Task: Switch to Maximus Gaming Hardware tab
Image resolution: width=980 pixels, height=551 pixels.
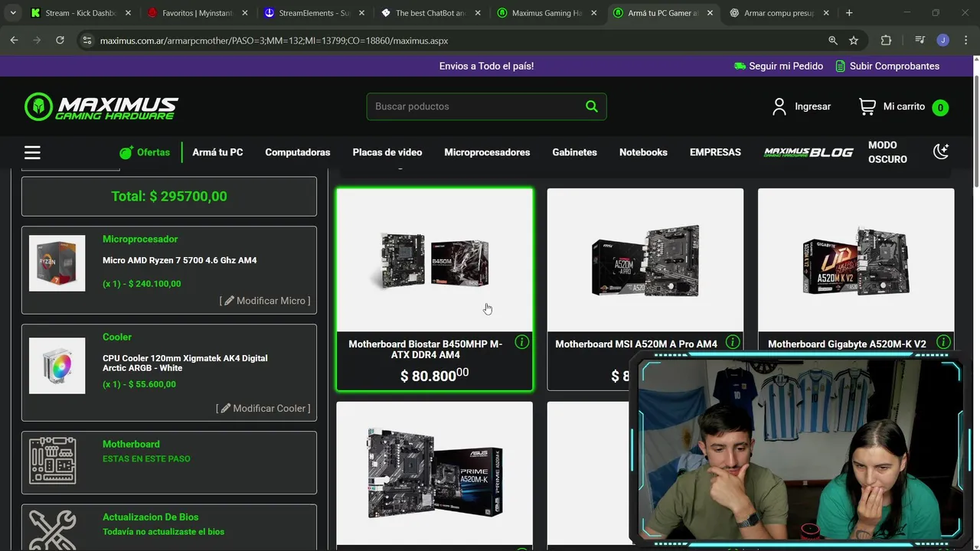Action: pos(546,13)
